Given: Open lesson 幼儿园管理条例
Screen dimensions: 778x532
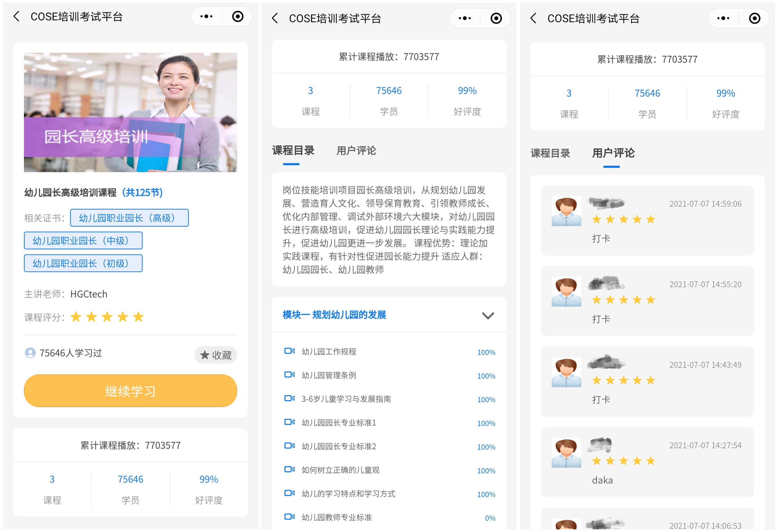Looking at the screenshot, I should (x=389, y=375).
